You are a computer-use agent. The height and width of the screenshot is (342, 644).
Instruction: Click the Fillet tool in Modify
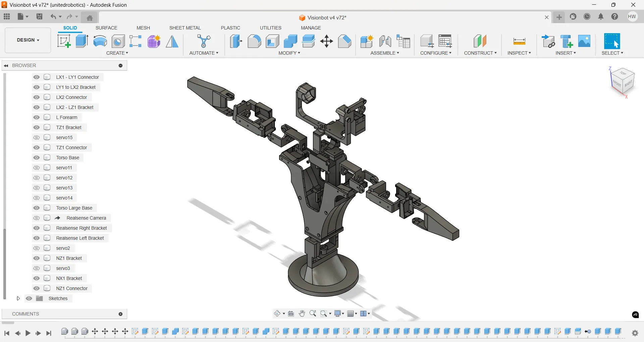254,41
